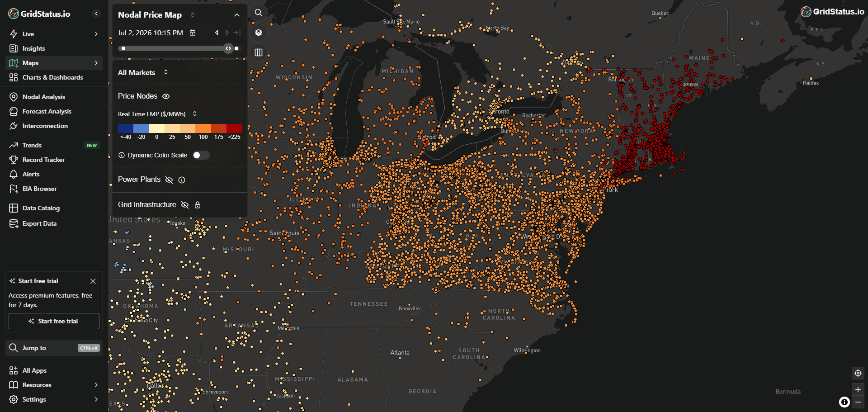Open map attribution info icon

844,402
